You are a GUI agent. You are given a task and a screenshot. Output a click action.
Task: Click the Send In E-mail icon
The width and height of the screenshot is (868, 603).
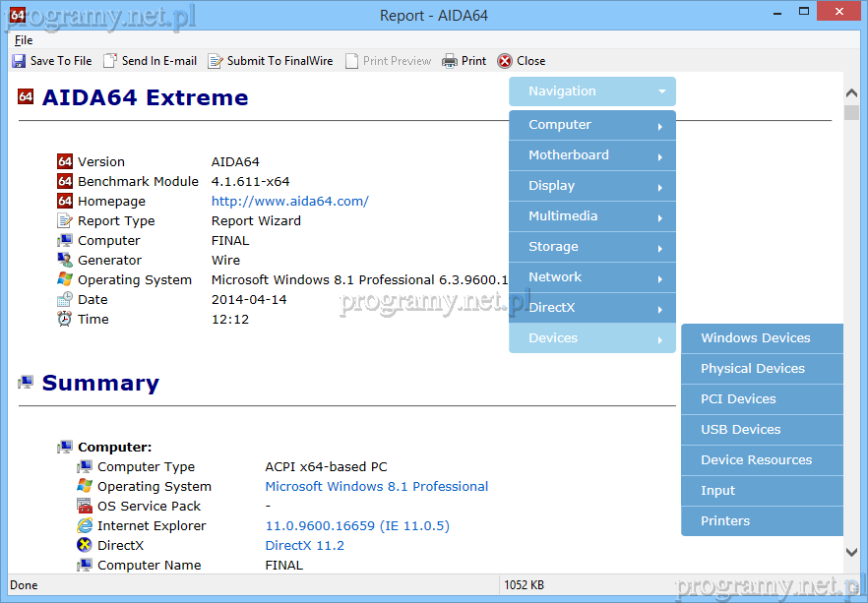pyautogui.click(x=110, y=61)
